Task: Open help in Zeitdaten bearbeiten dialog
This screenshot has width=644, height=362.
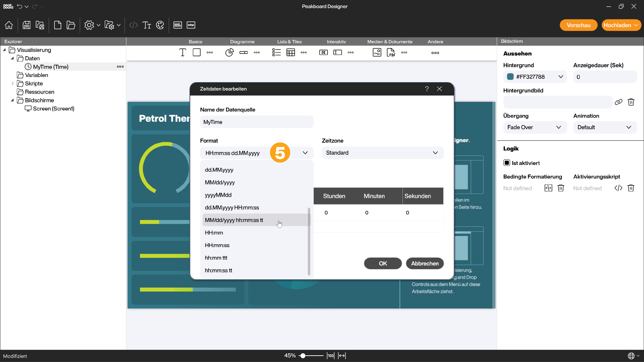Action: (427, 89)
